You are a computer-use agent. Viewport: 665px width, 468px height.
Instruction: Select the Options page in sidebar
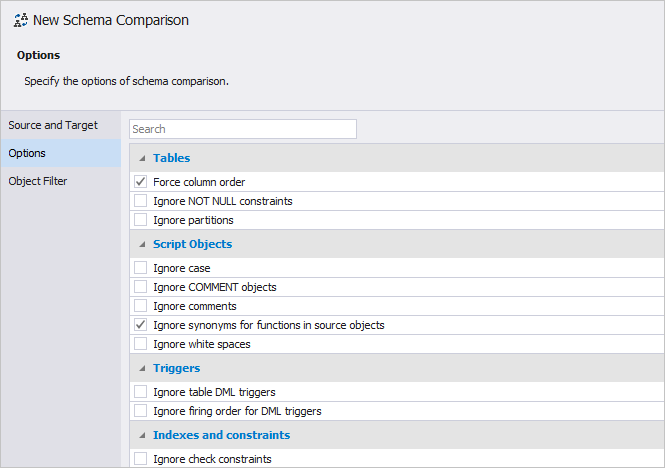61,153
